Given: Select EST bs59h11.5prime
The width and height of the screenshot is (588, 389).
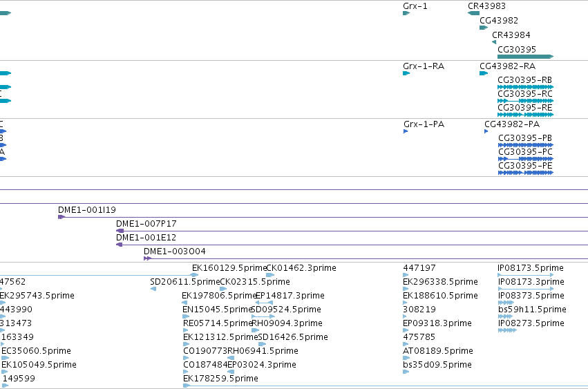Looking at the screenshot, I should [505, 316].
